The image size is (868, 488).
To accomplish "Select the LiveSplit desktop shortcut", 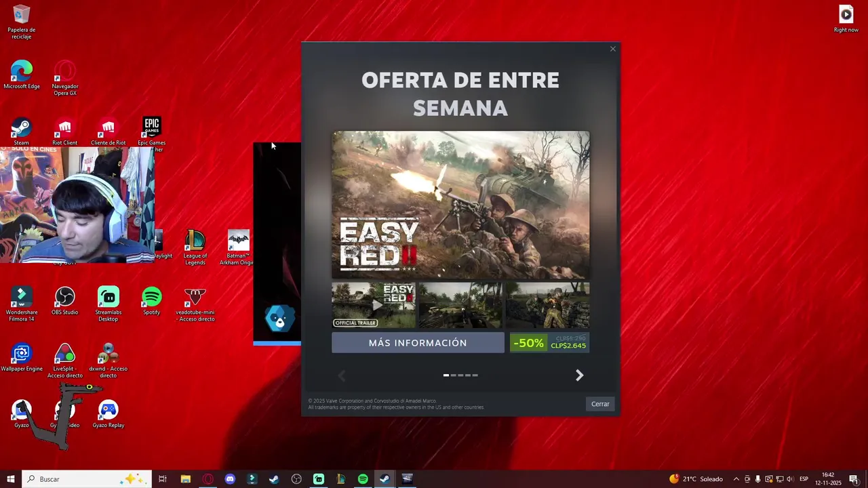I will click(x=65, y=361).
